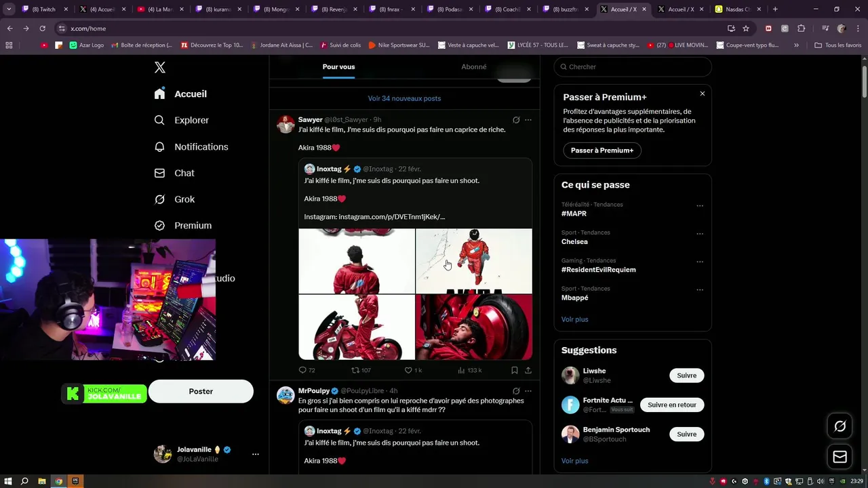The height and width of the screenshot is (488, 868).
Task: Click browser back arrow
Action: [9, 28]
